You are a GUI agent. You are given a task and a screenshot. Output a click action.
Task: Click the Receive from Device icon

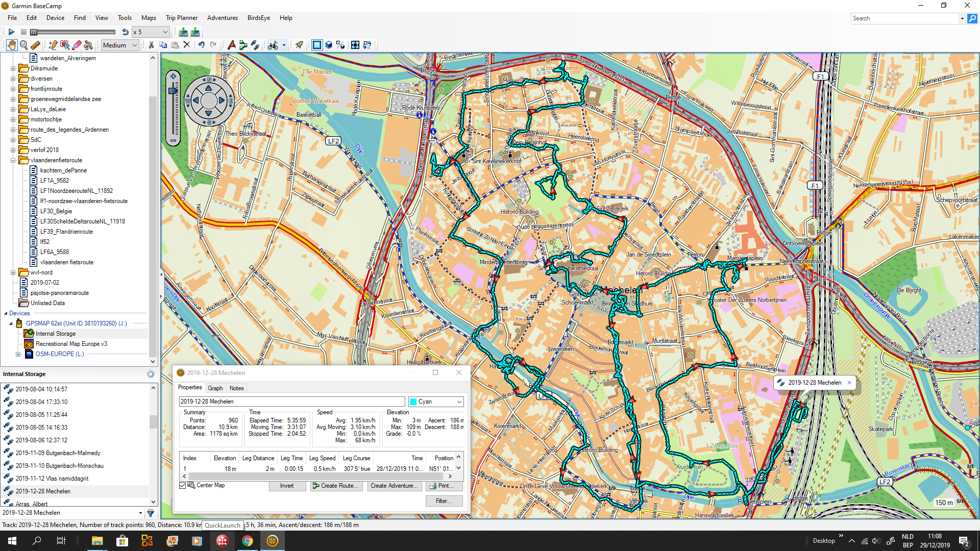tap(195, 32)
